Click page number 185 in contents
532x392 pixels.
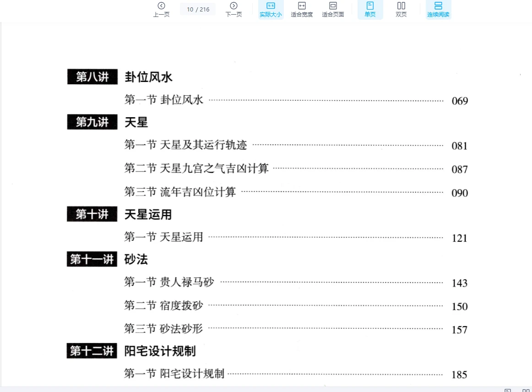click(459, 375)
